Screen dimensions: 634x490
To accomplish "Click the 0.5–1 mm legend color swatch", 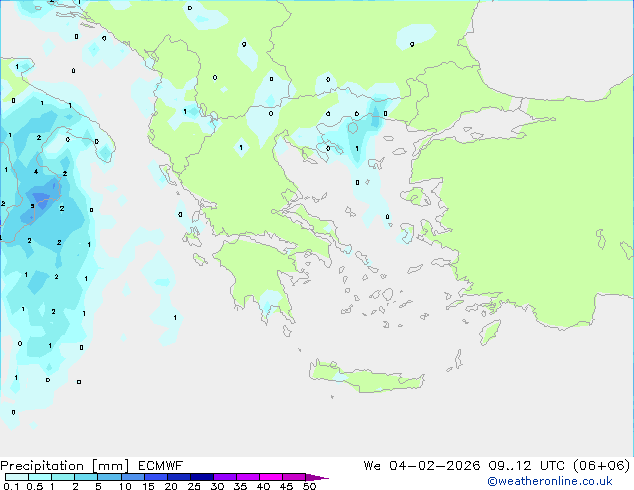I will pyautogui.click(x=40, y=477).
